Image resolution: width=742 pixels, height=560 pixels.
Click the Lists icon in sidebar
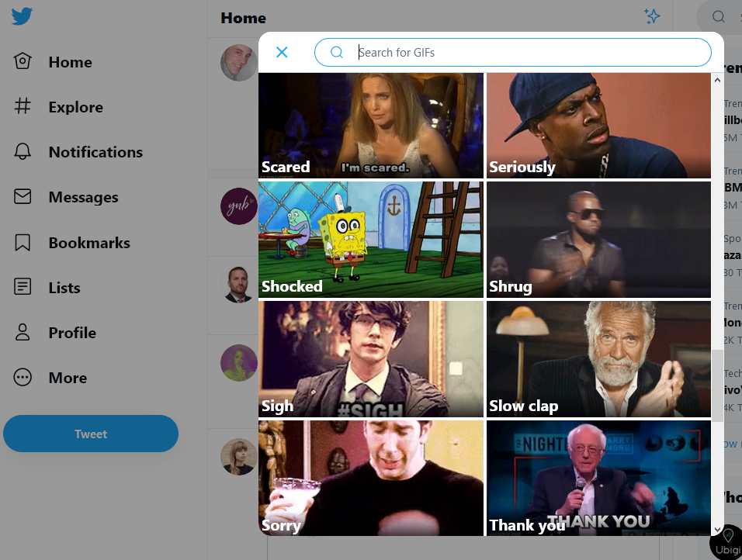click(23, 287)
